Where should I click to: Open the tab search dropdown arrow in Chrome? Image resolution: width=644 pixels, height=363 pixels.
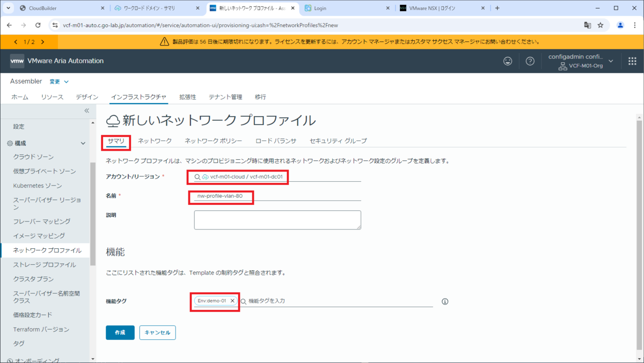point(8,8)
